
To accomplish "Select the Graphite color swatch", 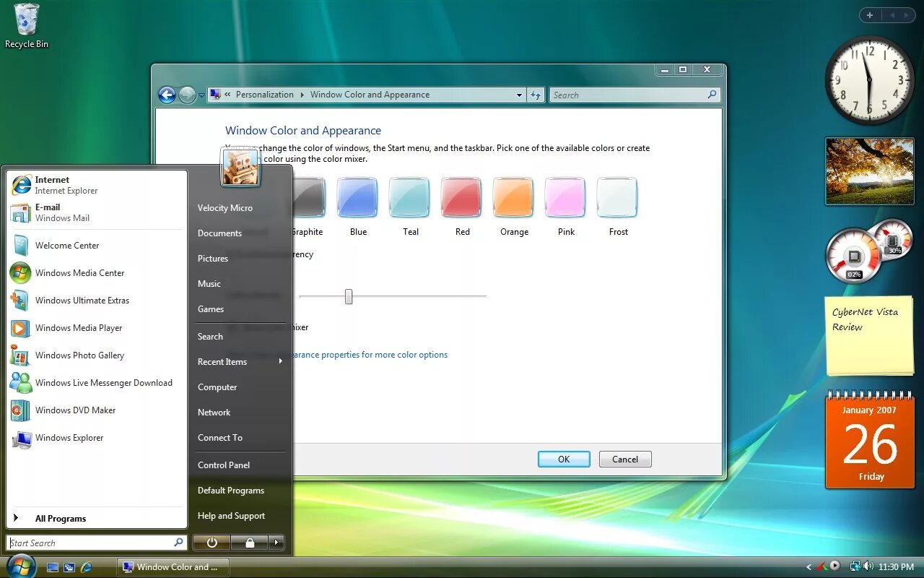I will [x=309, y=197].
